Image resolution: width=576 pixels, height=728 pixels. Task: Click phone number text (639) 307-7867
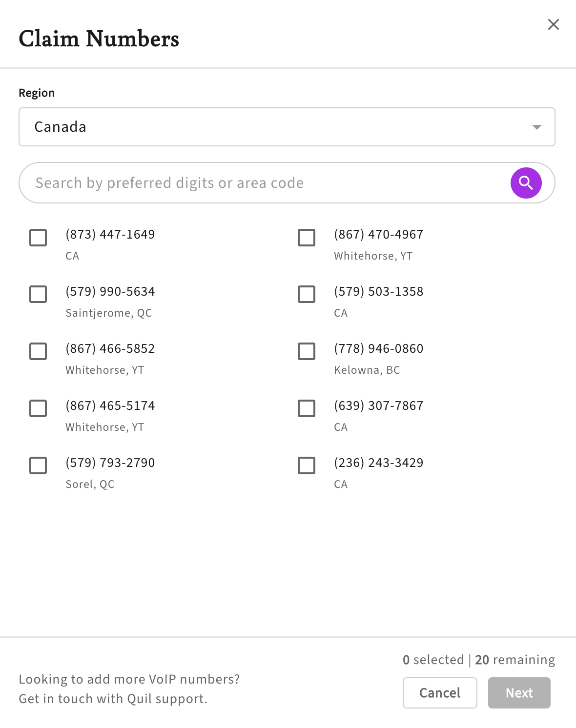click(x=379, y=406)
